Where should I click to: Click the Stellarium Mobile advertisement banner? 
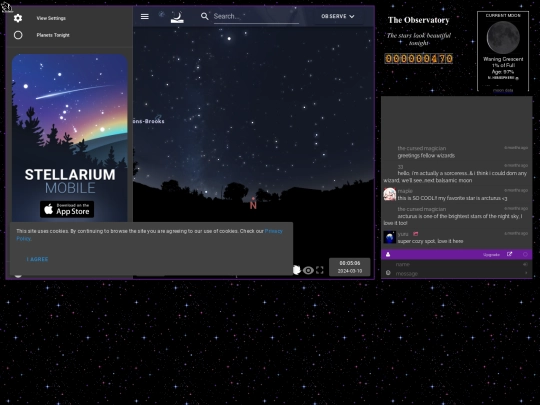coord(70,138)
